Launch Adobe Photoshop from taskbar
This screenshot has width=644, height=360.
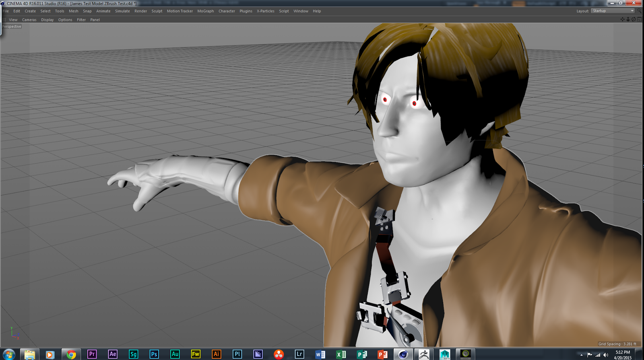tap(154, 354)
